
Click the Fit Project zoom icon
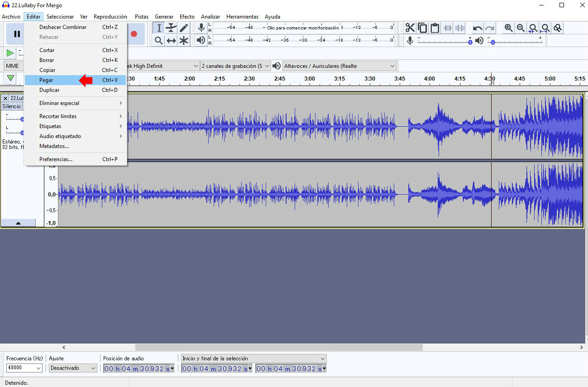[x=545, y=28]
